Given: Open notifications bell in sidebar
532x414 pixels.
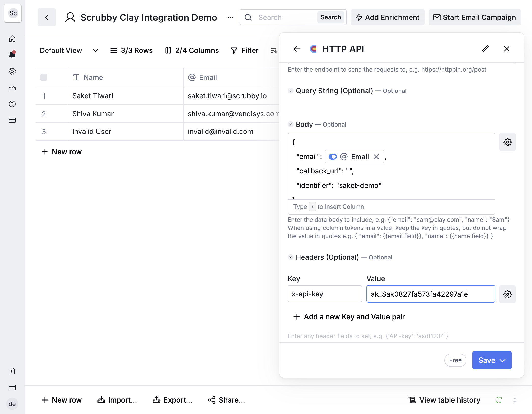Looking at the screenshot, I should (x=12, y=55).
